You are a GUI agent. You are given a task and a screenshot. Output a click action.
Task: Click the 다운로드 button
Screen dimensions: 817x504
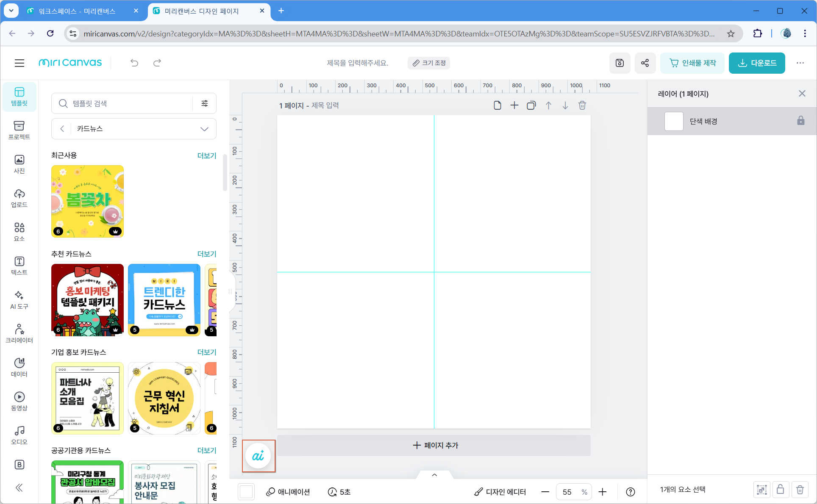757,63
